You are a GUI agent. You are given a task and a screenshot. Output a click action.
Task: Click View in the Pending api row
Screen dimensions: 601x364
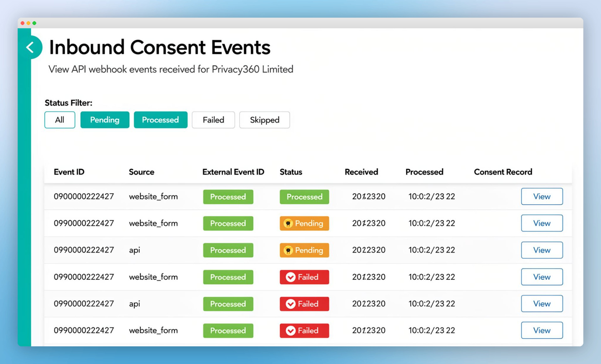click(542, 250)
